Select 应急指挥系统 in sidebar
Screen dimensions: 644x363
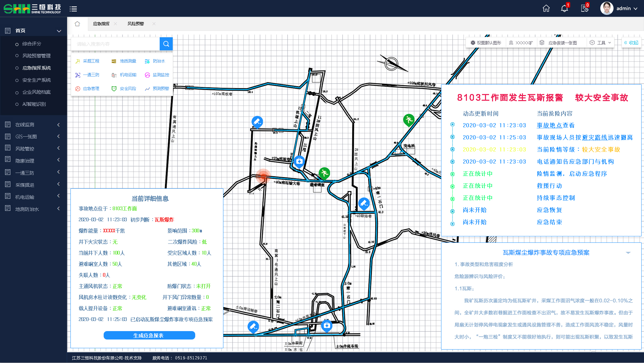(x=36, y=68)
